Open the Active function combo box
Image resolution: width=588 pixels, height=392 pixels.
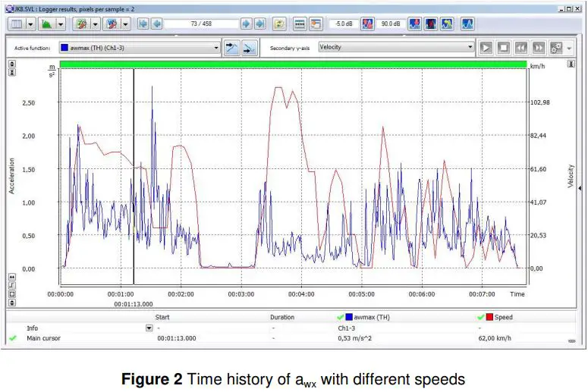pyautogui.click(x=139, y=48)
